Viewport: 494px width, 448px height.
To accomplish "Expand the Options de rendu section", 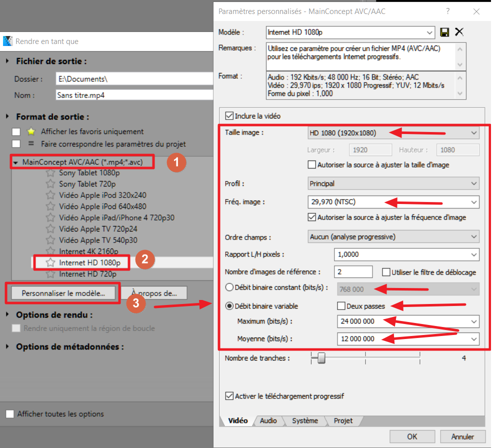I will click(x=7, y=314).
